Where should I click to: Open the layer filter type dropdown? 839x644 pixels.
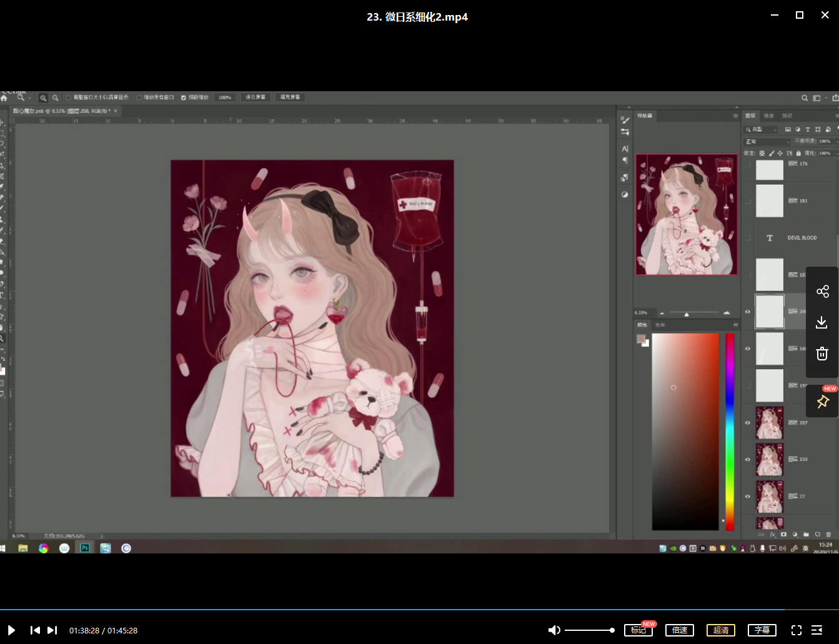click(761, 129)
